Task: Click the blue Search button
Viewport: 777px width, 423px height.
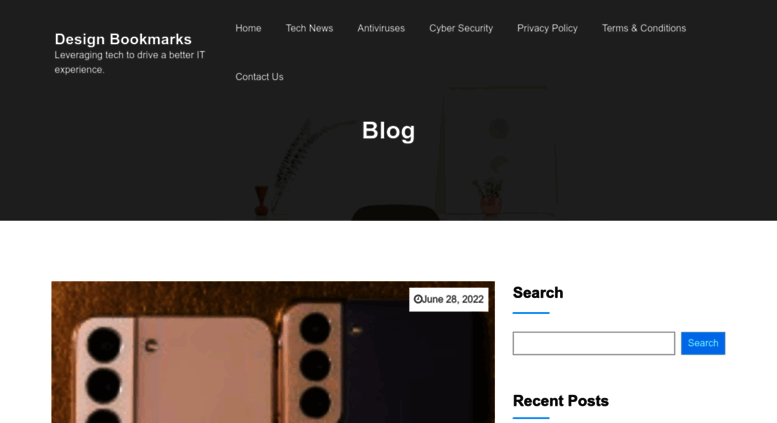Action: click(x=703, y=343)
